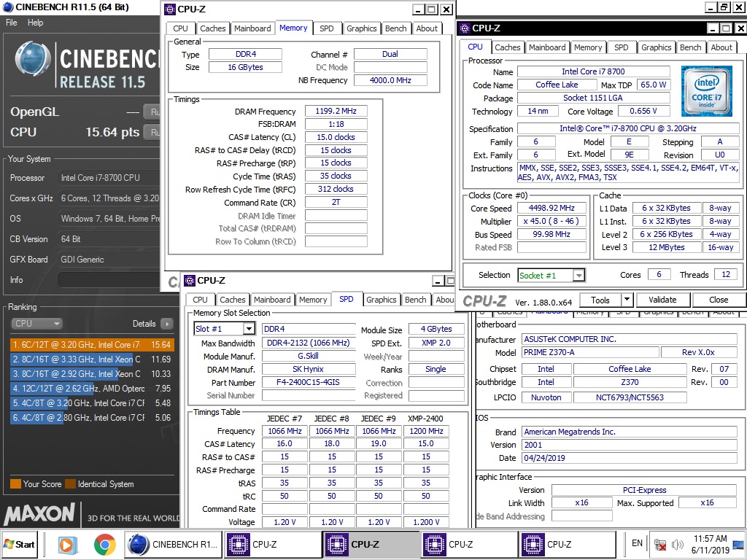Screen dimensions: 747x560
Task: Click the EN language indicator
Action: pos(636,542)
